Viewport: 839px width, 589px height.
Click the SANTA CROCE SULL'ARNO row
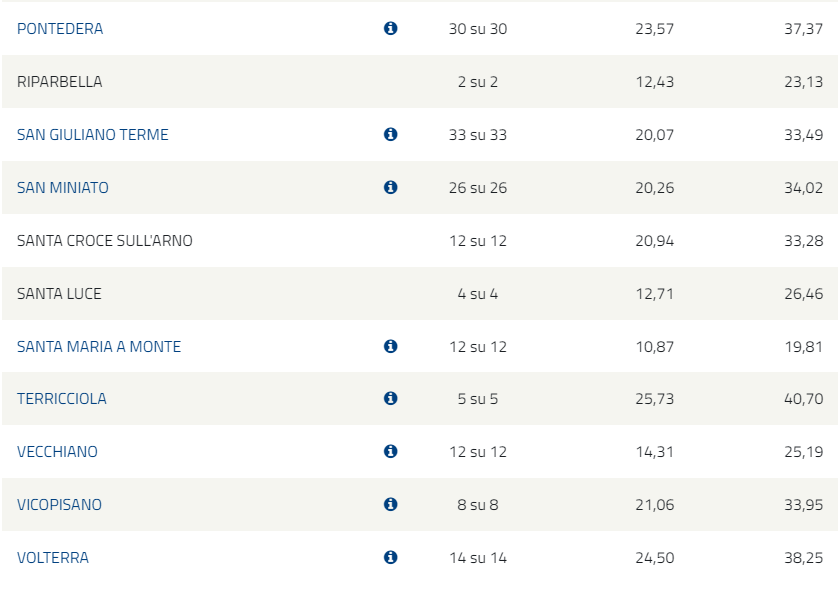(x=420, y=241)
